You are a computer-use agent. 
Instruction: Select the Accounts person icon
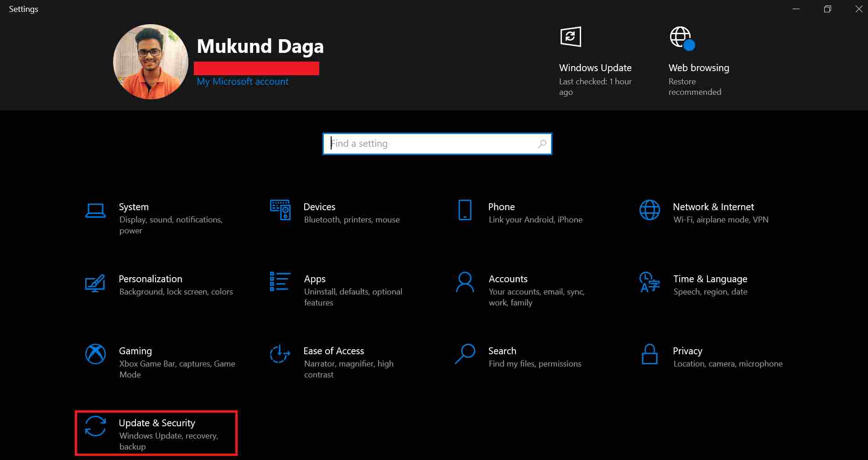[465, 282]
